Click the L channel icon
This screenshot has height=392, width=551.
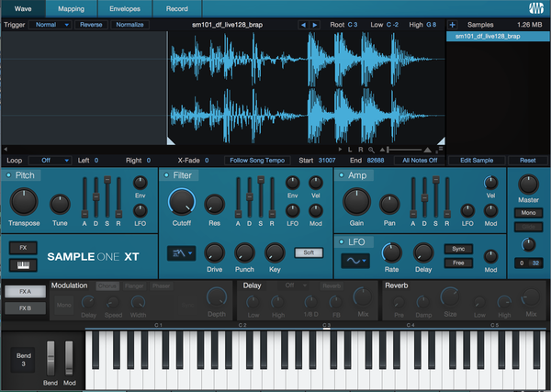click(350, 150)
